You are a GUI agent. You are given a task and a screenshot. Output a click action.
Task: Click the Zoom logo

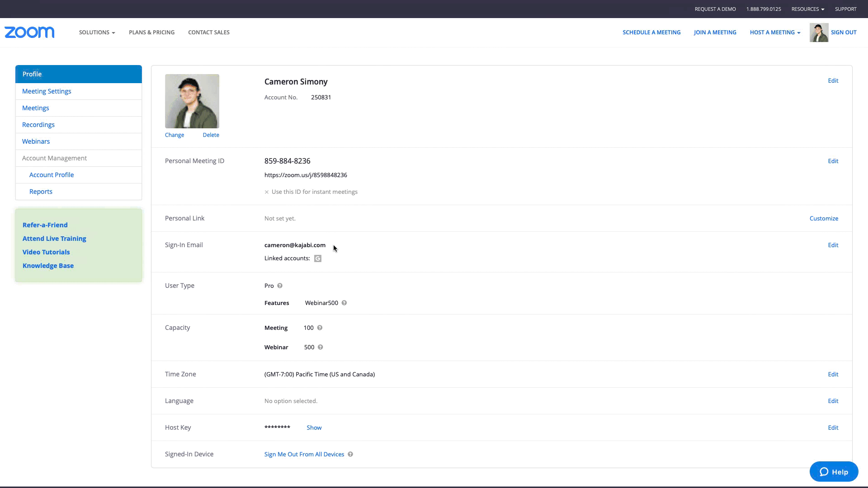pyautogui.click(x=29, y=32)
